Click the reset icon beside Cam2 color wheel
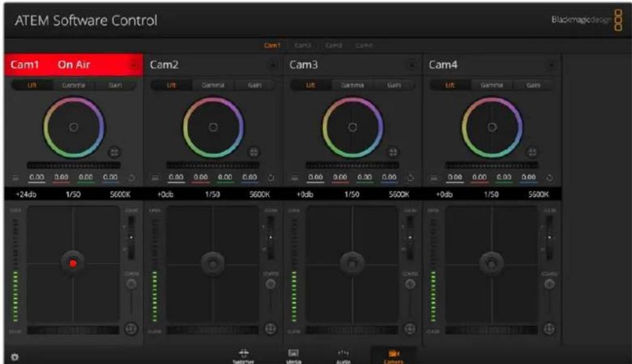 point(254,152)
